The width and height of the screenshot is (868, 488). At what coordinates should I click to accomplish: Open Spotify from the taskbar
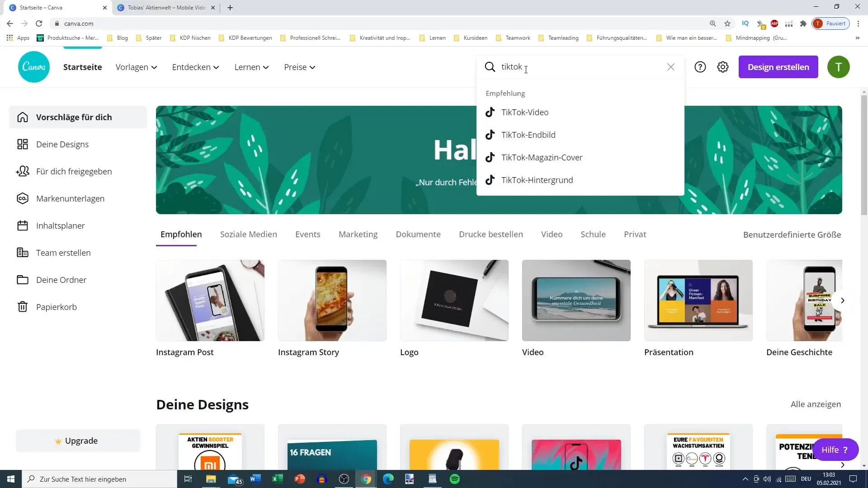[x=455, y=479]
